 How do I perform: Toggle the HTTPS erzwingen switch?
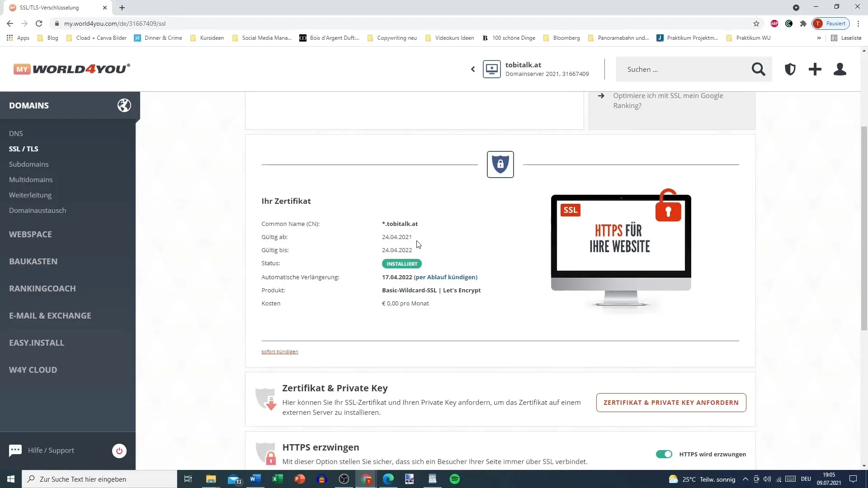pyautogui.click(x=664, y=454)
